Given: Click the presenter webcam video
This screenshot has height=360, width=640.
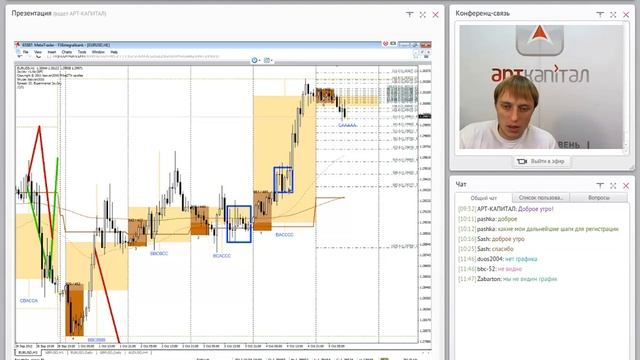Looking at the screenshot, I should point(542,87).
